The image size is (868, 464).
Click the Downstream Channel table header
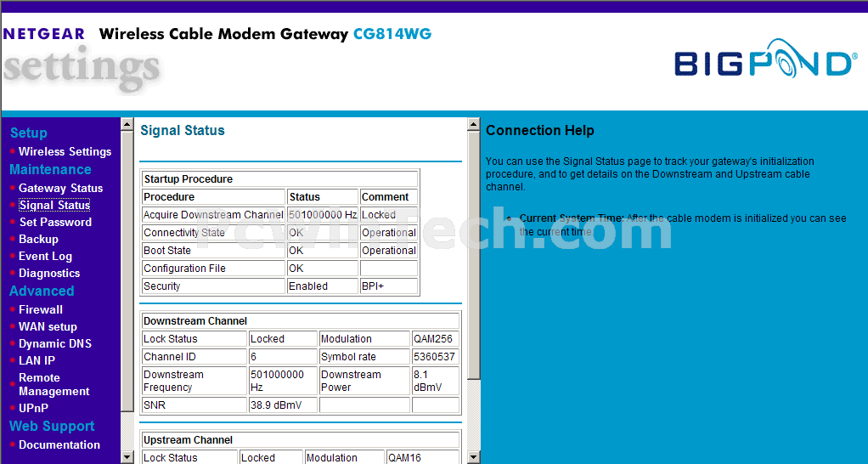(301, 321)
